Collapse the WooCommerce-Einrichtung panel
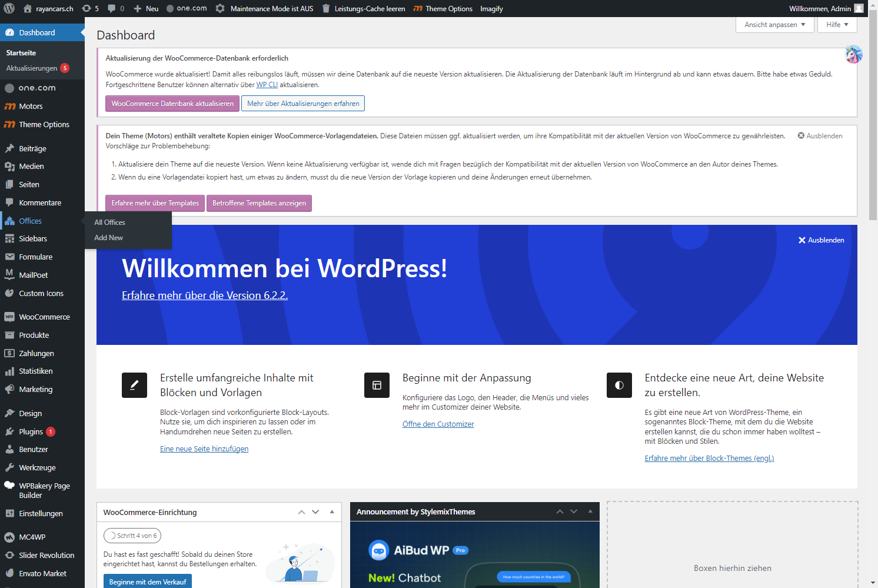 click(x=332, y=512)
